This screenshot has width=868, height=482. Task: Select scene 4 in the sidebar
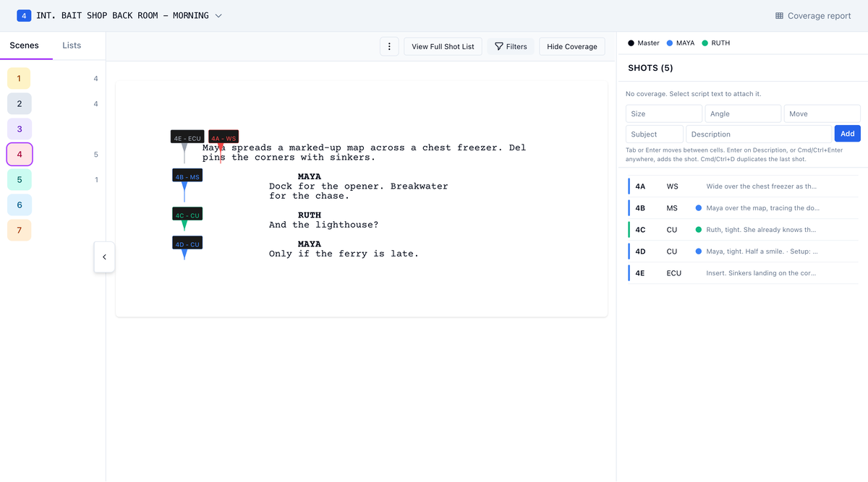(20, 155)
